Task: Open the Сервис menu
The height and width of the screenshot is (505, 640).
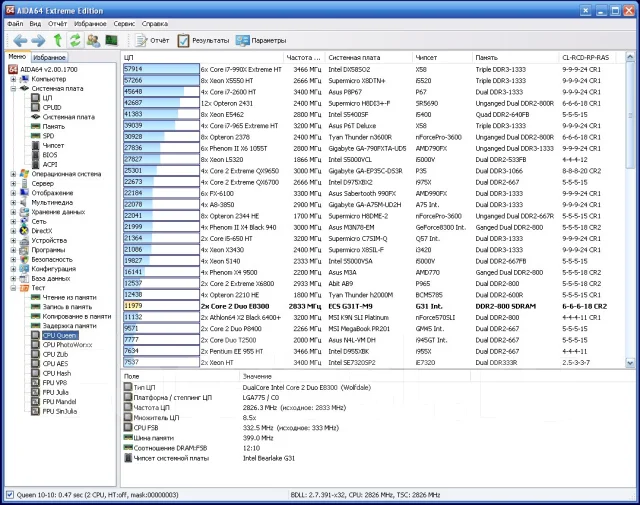Action: click(x=124, y=24)
